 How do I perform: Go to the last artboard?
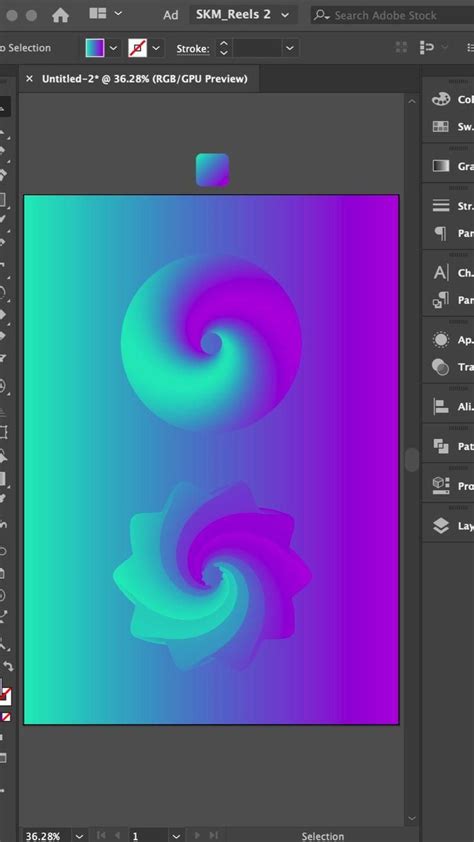coord(213,836)
